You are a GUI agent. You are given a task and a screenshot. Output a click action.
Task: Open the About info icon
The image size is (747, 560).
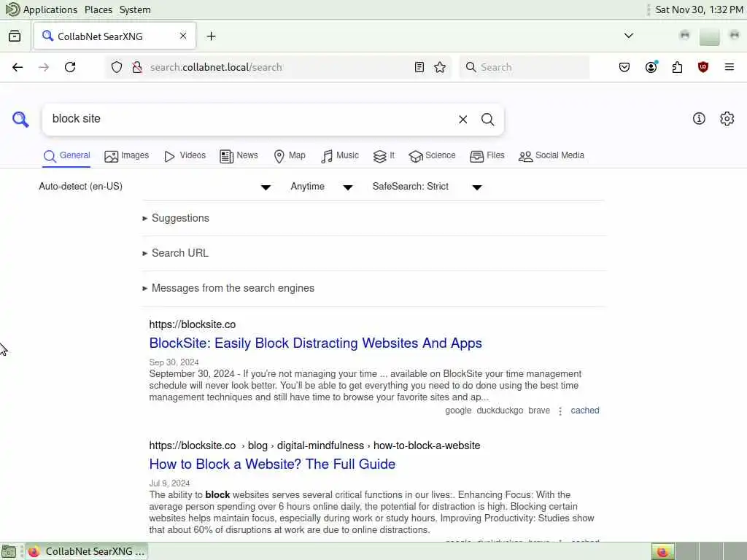[699, 119]
